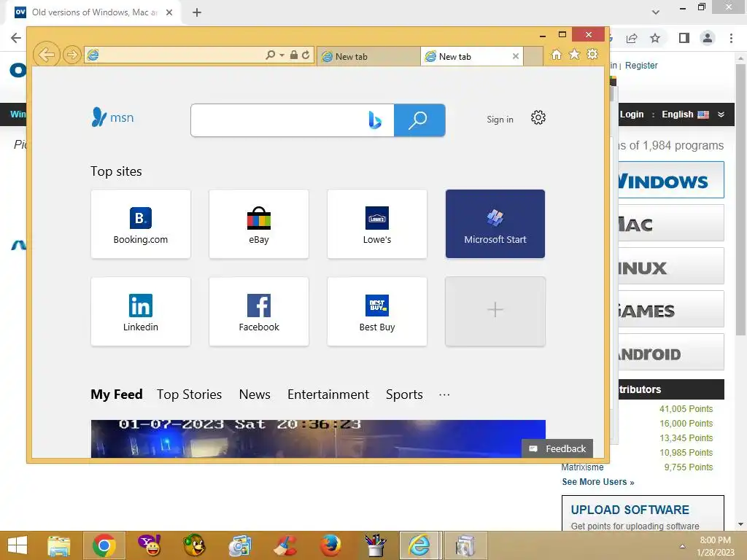Close the active New tab
This screenshot has width=747, height=560.
(x=516, y=56)
